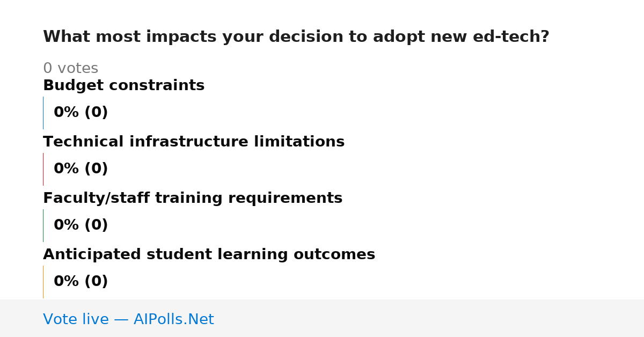Click the word Budget in first option
644x337 pixels.
(x=74, y=86)
